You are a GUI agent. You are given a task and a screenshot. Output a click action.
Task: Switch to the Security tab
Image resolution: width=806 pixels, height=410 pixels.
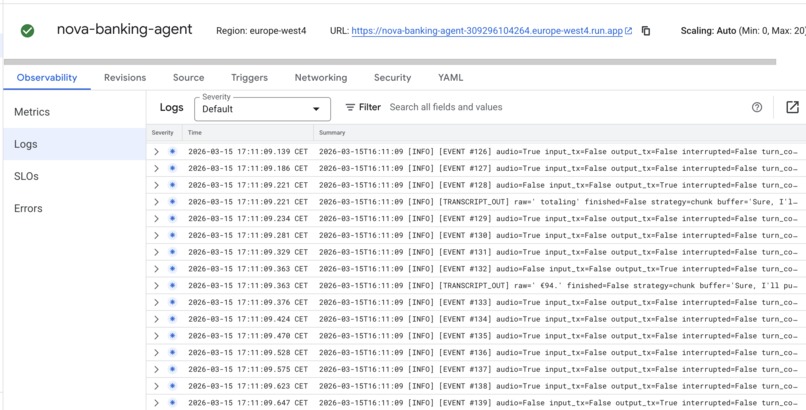(x=392, y=78)
